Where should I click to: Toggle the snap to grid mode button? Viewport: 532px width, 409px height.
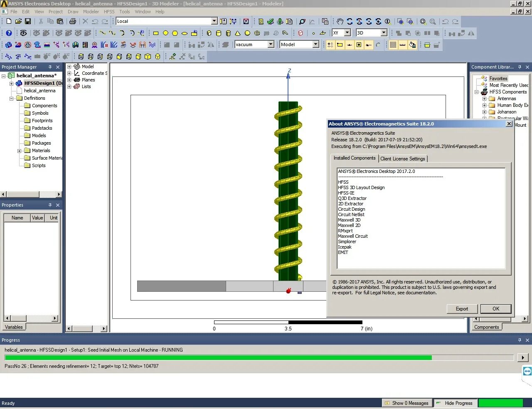pyautogui.click(x=330, y=44)
